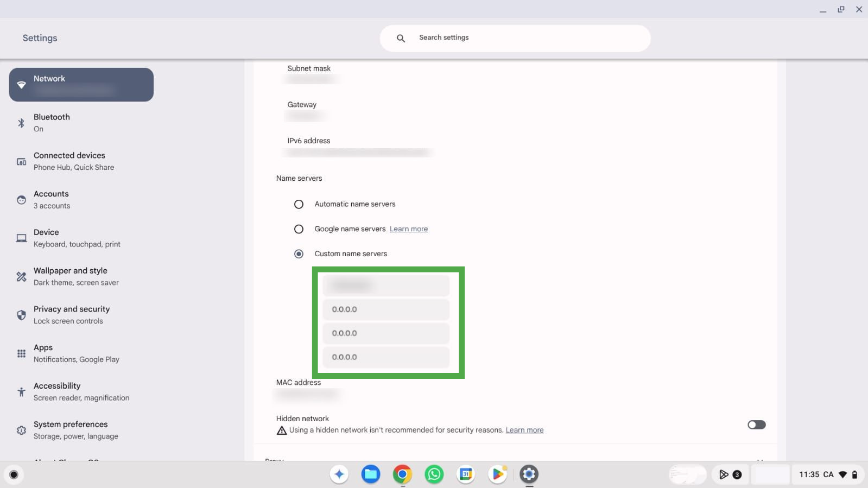Screen dimensions: 868x488
Task: Click the Wi-Fi status icon in tray
Action: pyautogui.click(x=842, y=474)
